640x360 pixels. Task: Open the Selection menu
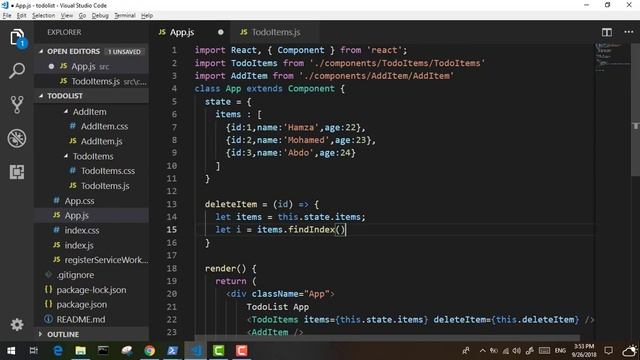[43, 16]
